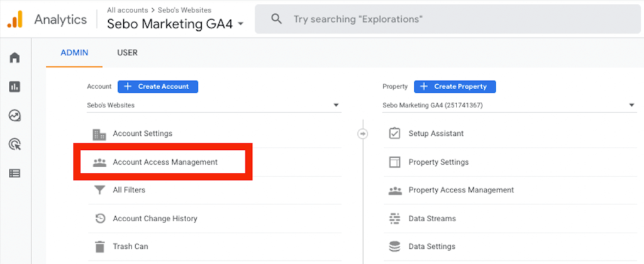Click the Analytics product name
Screen dimensions: 644x264
click(x=60, y=19)
